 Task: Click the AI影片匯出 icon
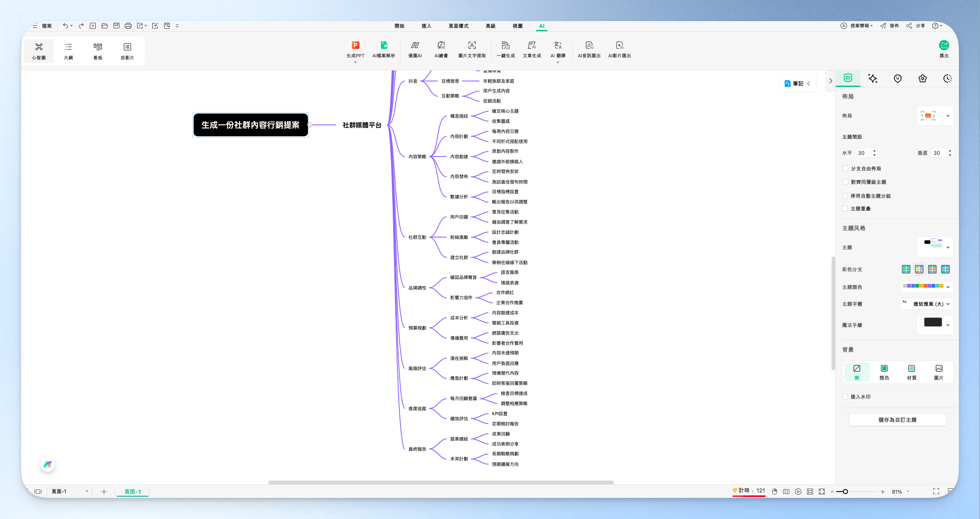[x=619, y=46]
